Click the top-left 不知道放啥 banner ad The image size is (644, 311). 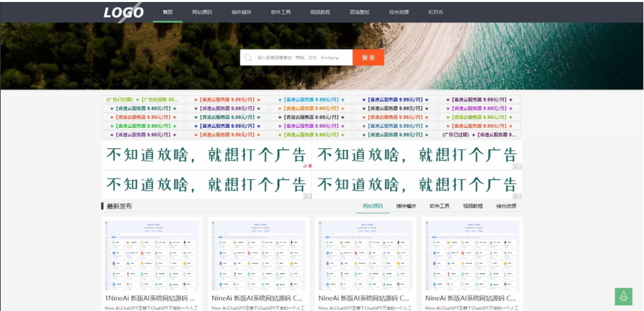207,155
